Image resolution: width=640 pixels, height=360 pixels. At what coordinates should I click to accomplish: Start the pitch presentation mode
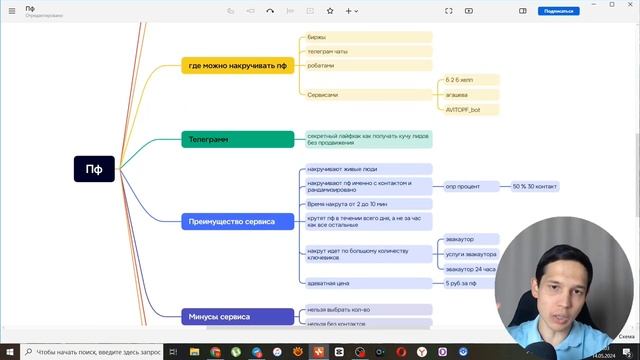tap(469, 11)
